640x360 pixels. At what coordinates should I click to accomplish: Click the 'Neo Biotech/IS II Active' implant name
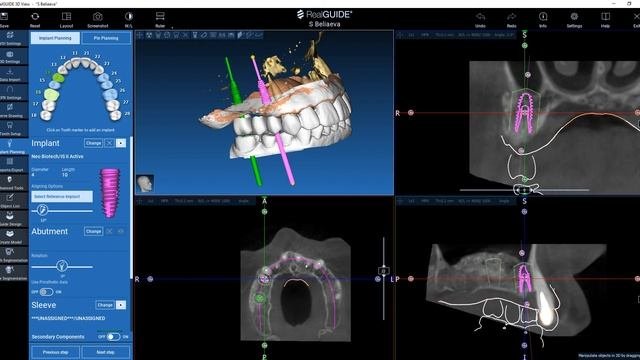tap(58, 156)
